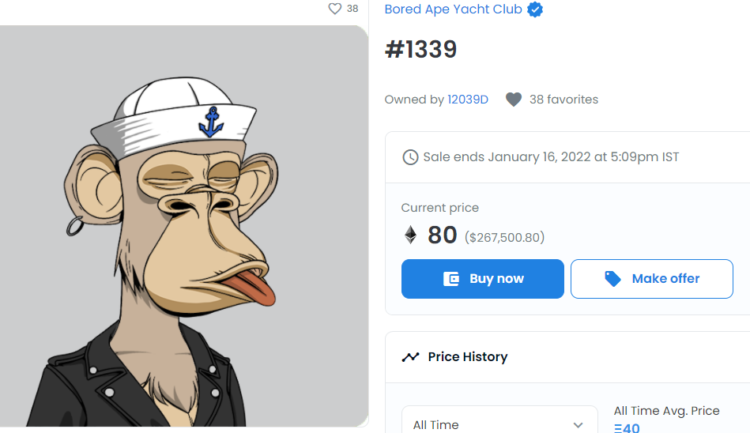Viewport: 750px width, 433px height.
Task: Click the sailor hat ape NFT image
Action: [x=184, y=228]
